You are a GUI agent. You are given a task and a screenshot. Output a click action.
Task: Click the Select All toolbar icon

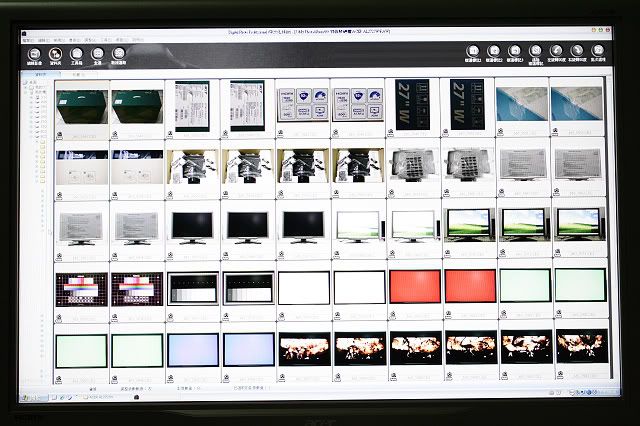pos(98,55)
